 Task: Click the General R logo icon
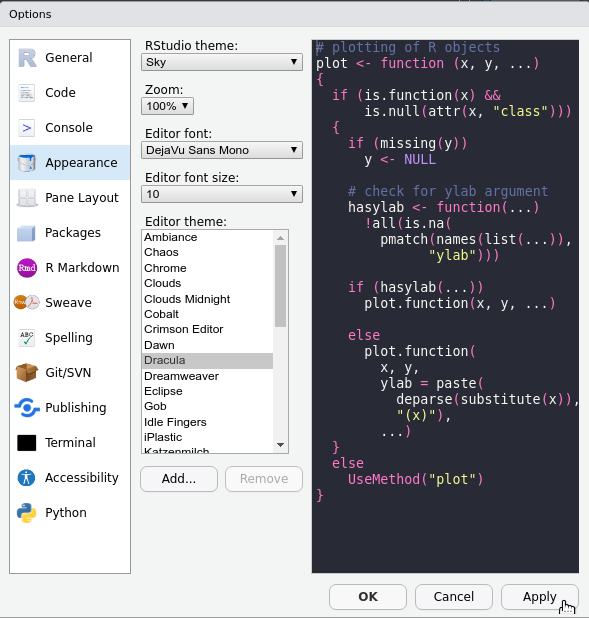pyautogui.click(x=27, y=58)
